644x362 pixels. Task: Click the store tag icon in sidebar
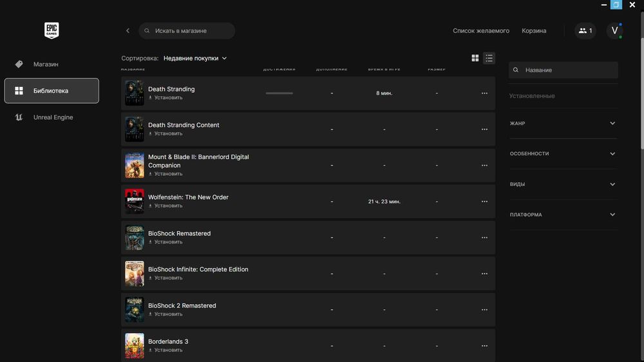coord(19,64)
